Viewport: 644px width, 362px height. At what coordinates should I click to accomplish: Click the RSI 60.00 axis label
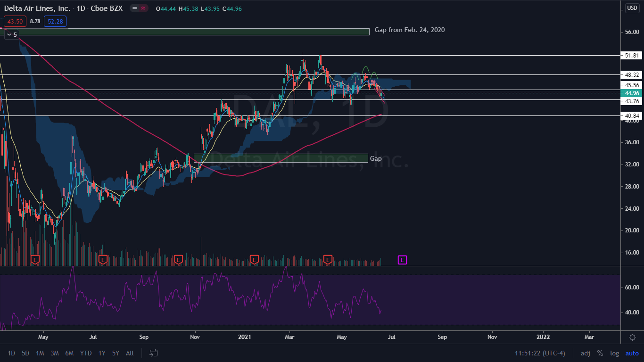631,287
